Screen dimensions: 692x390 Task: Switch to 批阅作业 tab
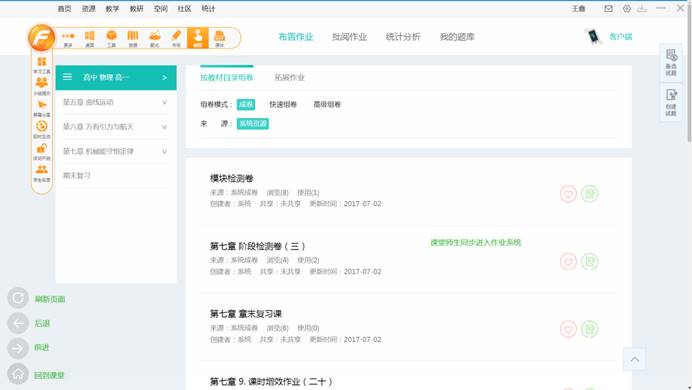coord(350,37)
